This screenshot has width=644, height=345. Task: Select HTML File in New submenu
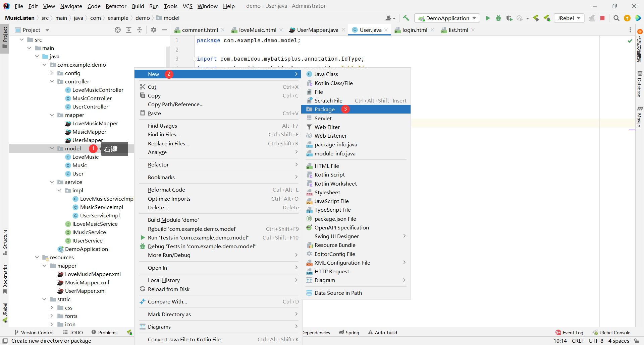pyautogui.click(x=356, y=166)
